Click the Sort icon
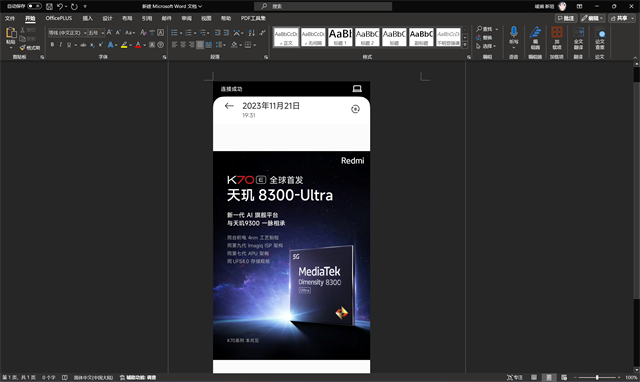Screen dimensions: 640x382 point(251,33)
